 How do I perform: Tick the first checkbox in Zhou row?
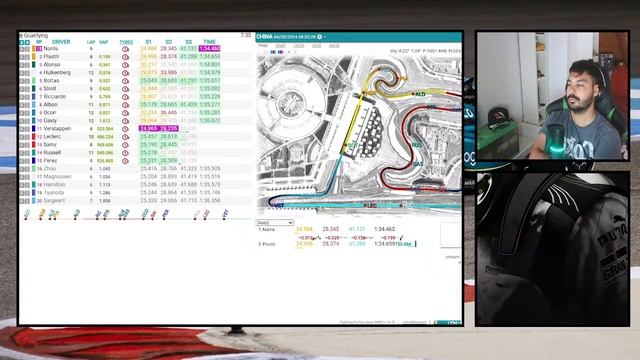pyautogui.click(x=22, y=169)
